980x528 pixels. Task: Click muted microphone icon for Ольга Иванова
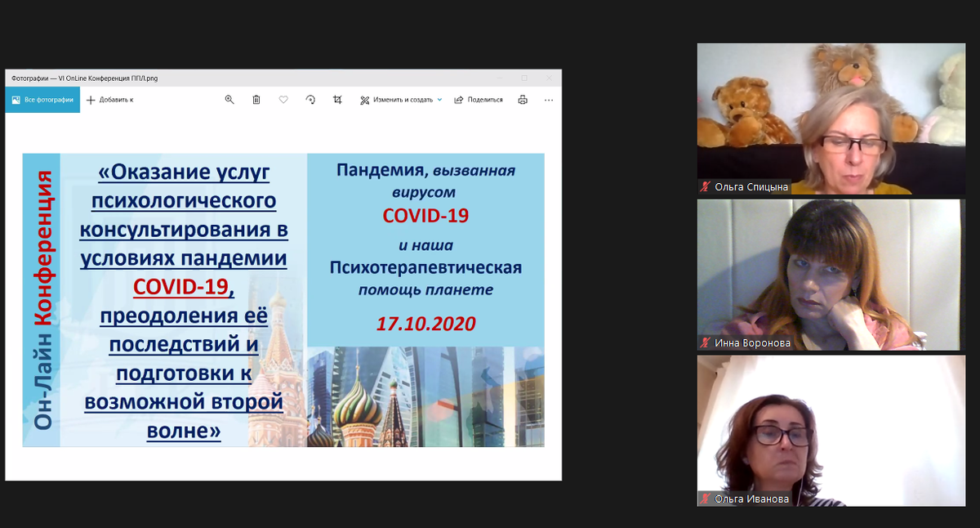coord(705,499)
